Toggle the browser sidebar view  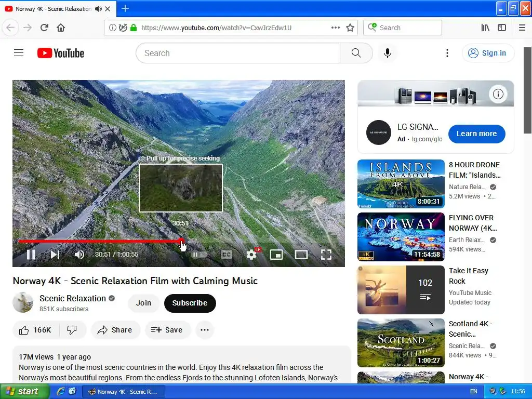(502, 28)
